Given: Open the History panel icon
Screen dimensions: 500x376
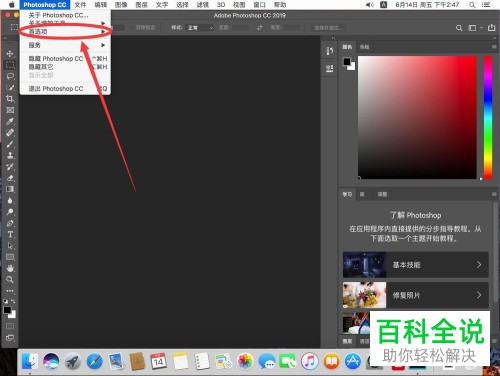Looking at the screenshot, I should (x=329, y=51).
